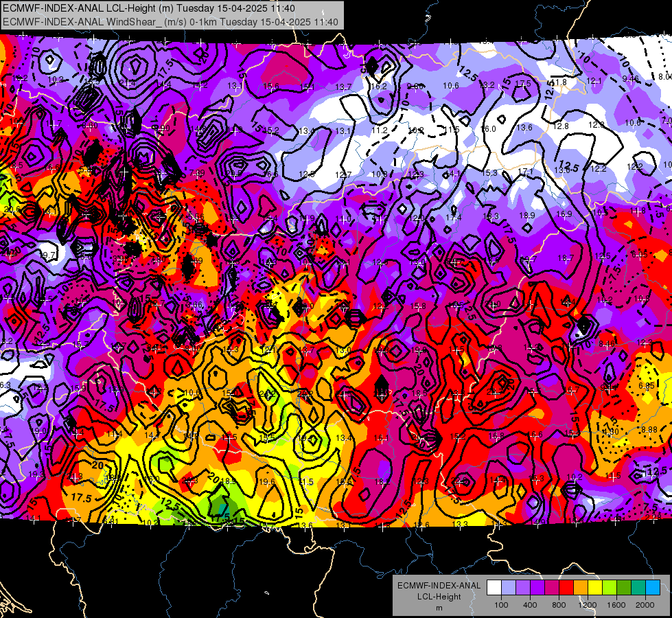Click the grid value 3.66 on the map
Viewport: 672px width, 618px height.
194,304
